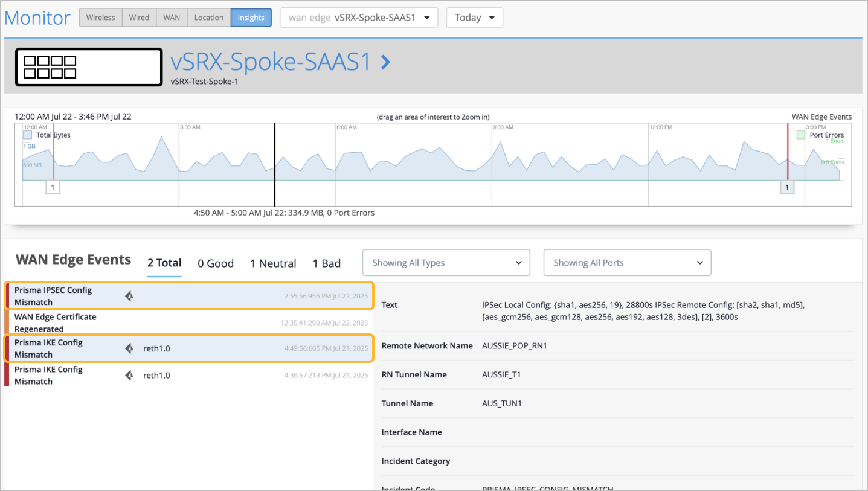
Task: Click the vSRX-Spoke-SAAS1 device title link
Action: coord(271,62)
